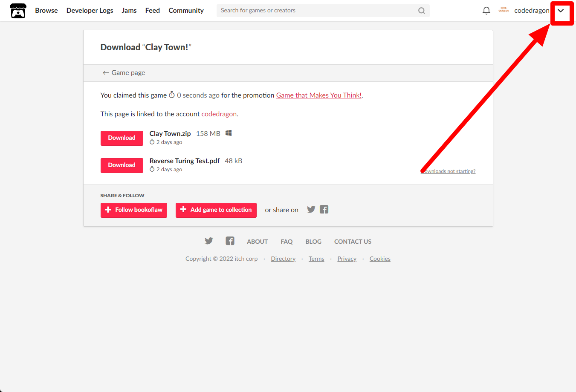Image resolution: width=576 pixels, height=392 pixels.
Task: Open the Feed page
Action: (x=153, y=11)
